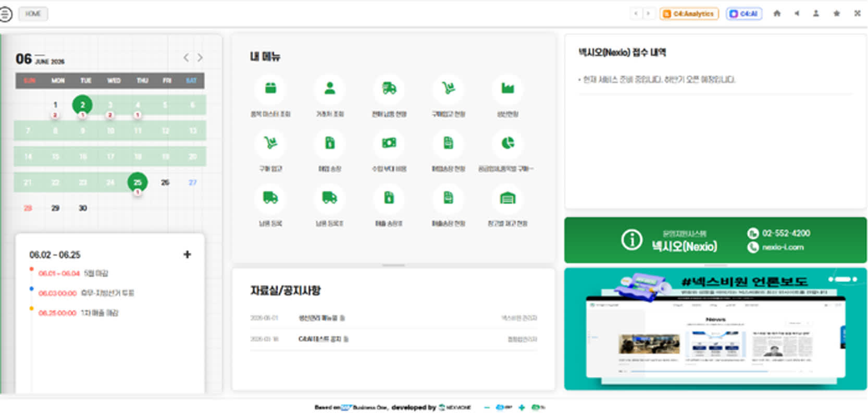
Task: Show previous month in calendar
Action: point(186,57)
